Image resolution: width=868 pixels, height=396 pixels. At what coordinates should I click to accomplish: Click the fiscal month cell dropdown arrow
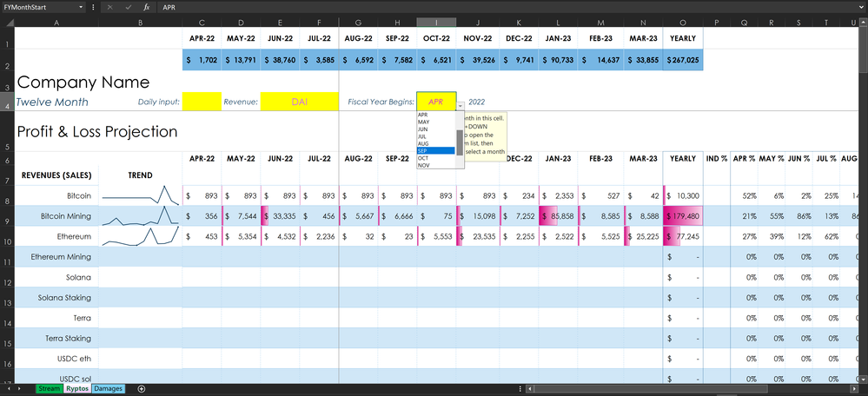[x=461, y=105]
